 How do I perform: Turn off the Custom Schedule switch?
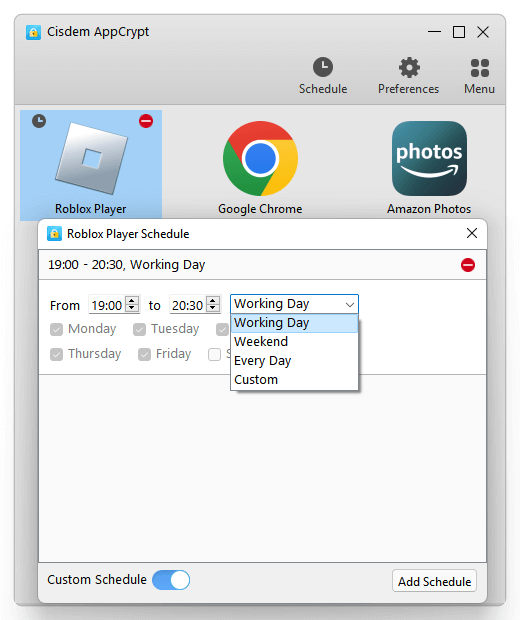tap(171, 580)
